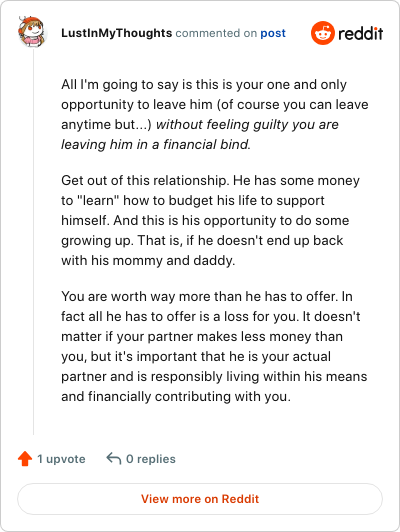Click the "0 replies" label

[151, 459]
